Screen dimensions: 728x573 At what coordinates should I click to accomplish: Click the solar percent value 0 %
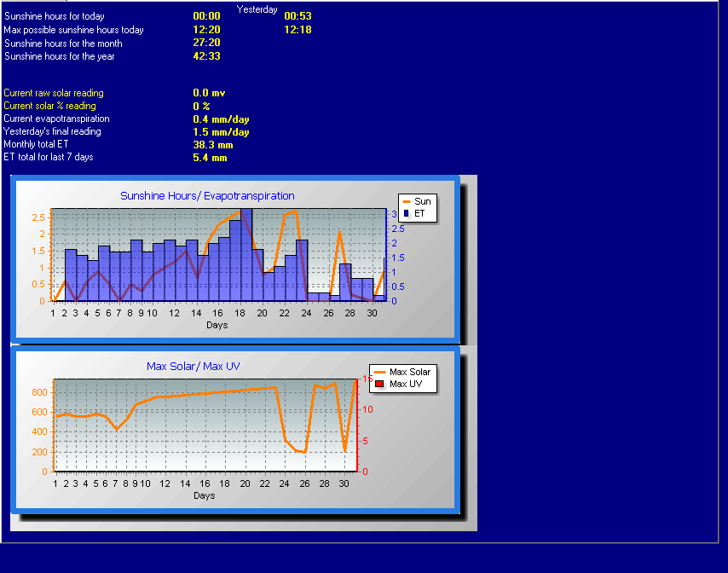pyautogui.click(x=201, y=107)
